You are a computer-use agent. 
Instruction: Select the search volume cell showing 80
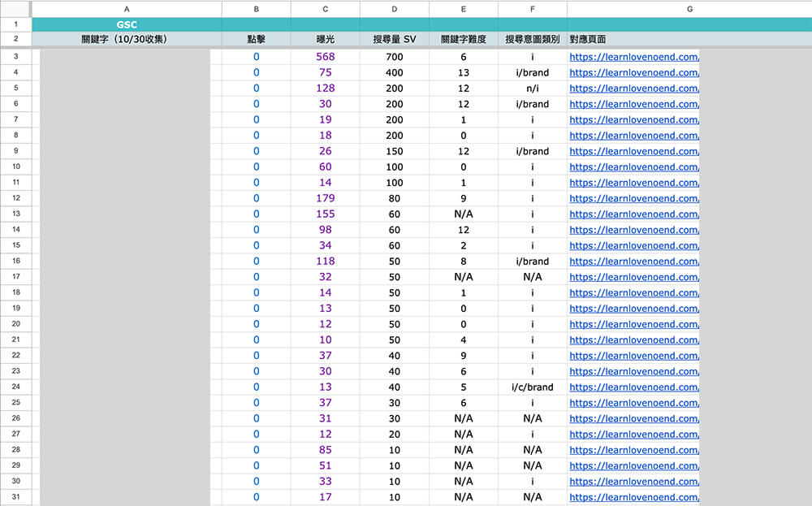[395, 198]
